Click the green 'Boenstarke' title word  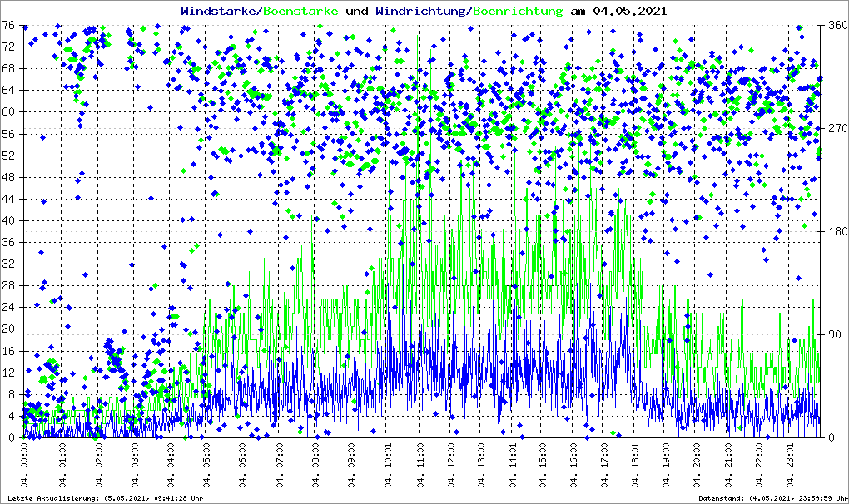point(302,11)
